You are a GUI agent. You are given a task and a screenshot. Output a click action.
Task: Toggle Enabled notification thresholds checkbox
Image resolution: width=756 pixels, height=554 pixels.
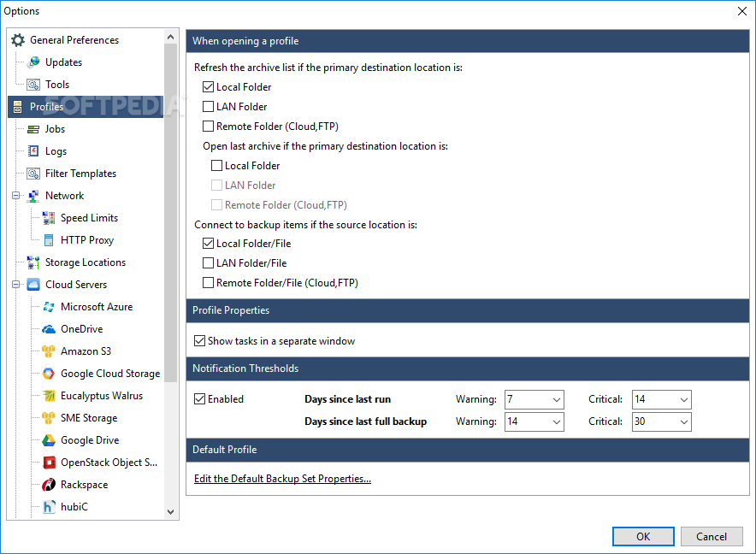(x=199, y=399)
